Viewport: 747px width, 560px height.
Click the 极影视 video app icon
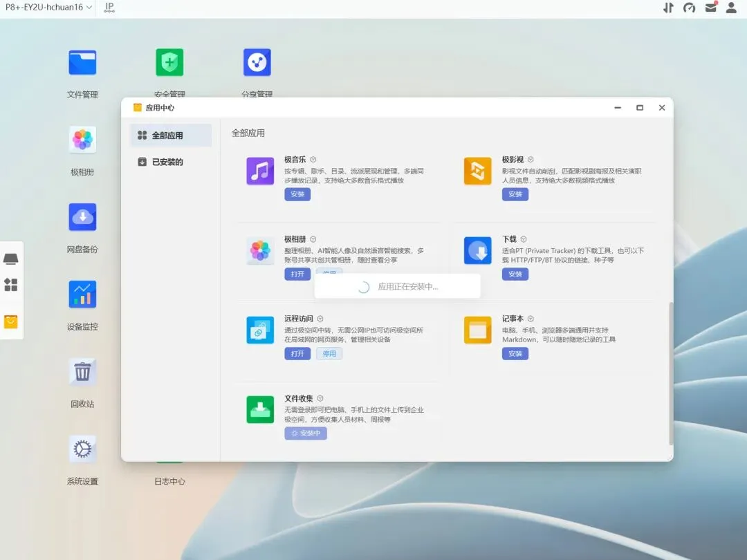(x=477, y=171)
